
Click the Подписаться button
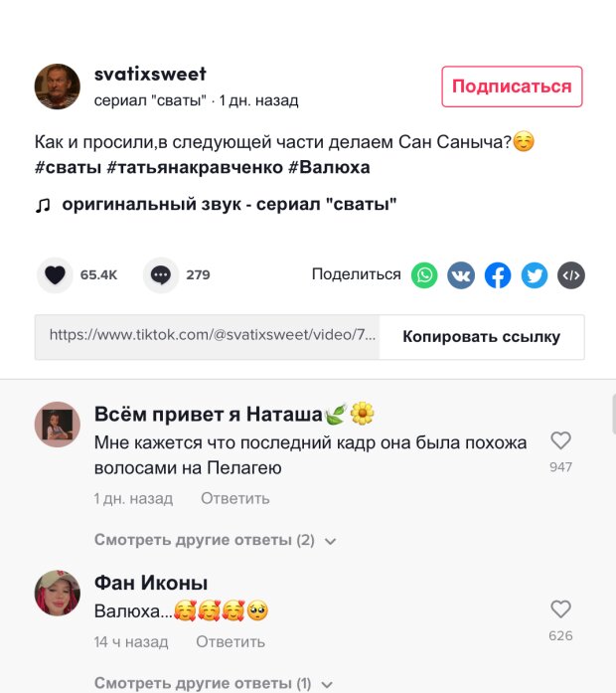[x=512, y=87]
